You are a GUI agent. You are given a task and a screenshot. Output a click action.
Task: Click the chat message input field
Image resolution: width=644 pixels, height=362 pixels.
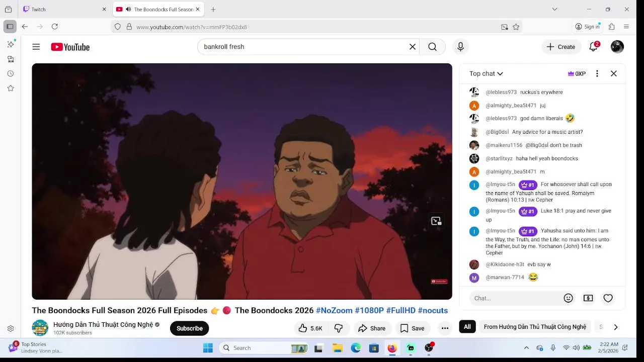point(516,298)
